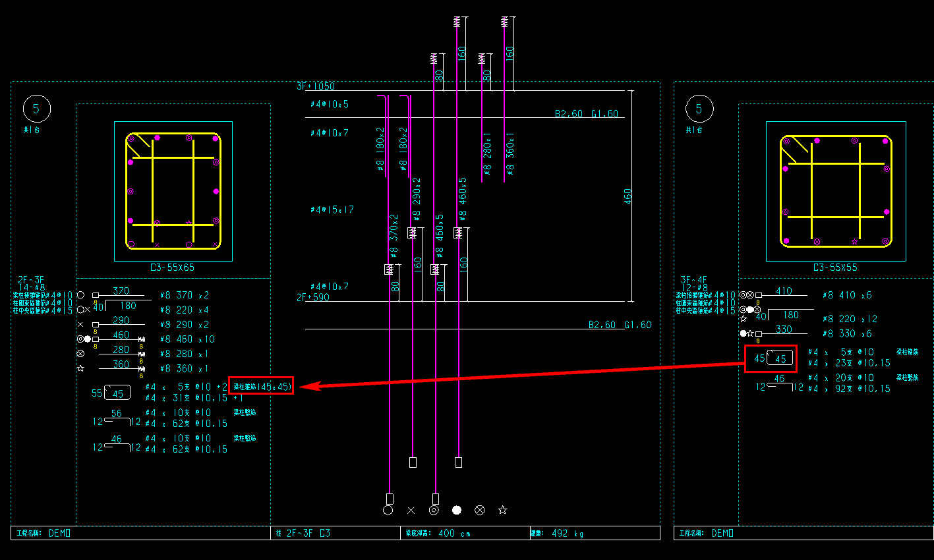
Task: Click the C3-55X55 column cross-section drawing
Action: click(x=836, y=191)
